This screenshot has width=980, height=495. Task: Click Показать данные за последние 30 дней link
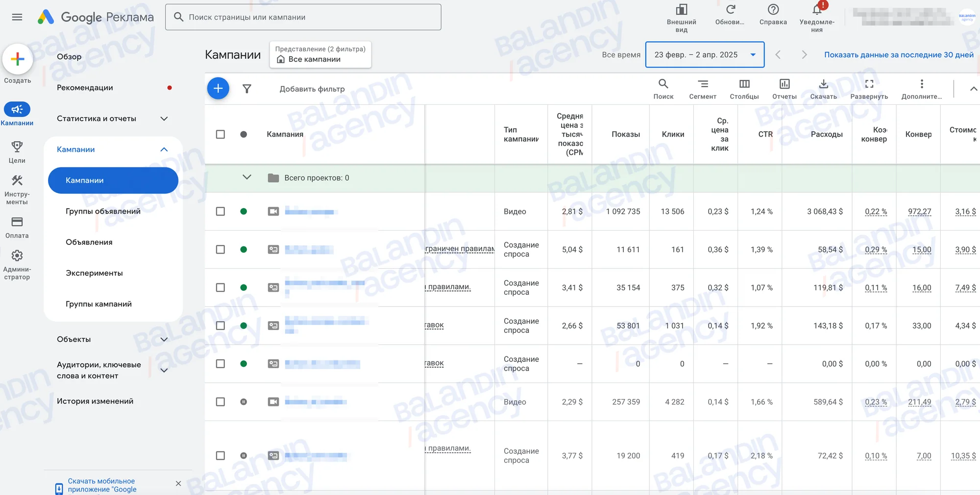coord(899,55)
